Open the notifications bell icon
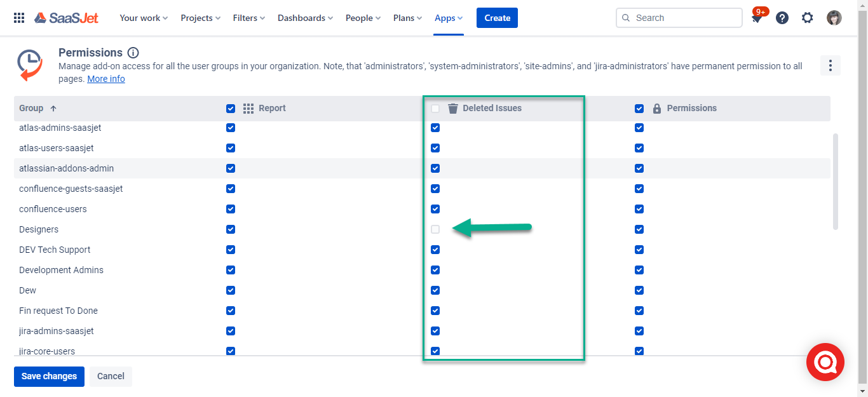Screen dimensions: 868x397 tap(757, 18)
